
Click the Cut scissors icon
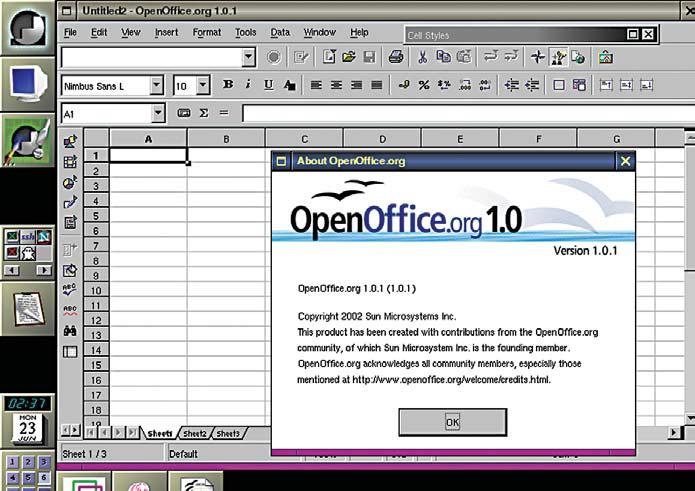pyautogui.click(x=422, y=57)
